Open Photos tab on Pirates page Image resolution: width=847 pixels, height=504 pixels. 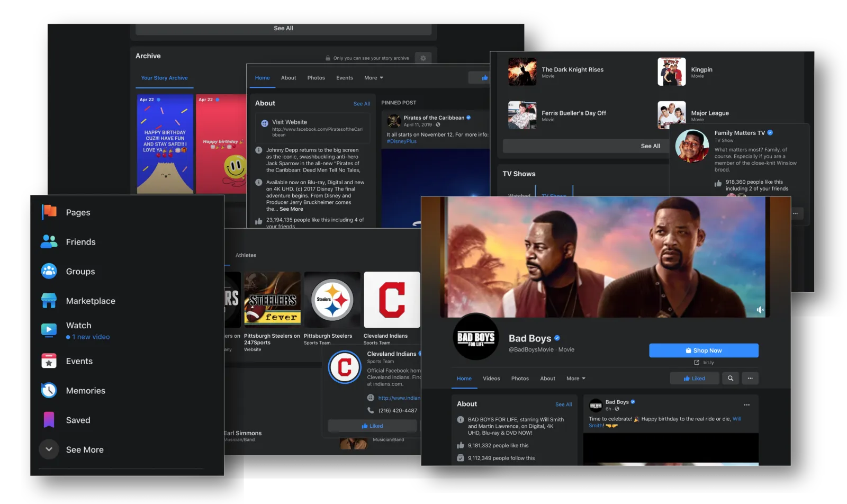click(x=316, y=78)
